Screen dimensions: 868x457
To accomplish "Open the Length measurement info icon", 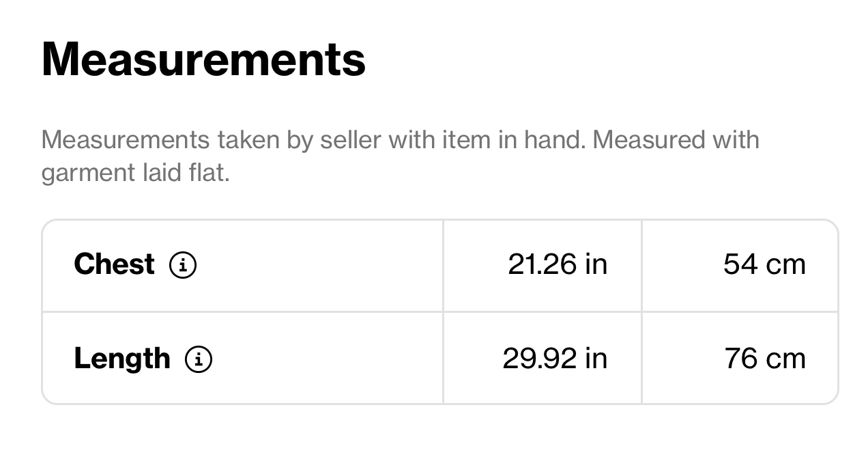I will (x=199, y=359).
